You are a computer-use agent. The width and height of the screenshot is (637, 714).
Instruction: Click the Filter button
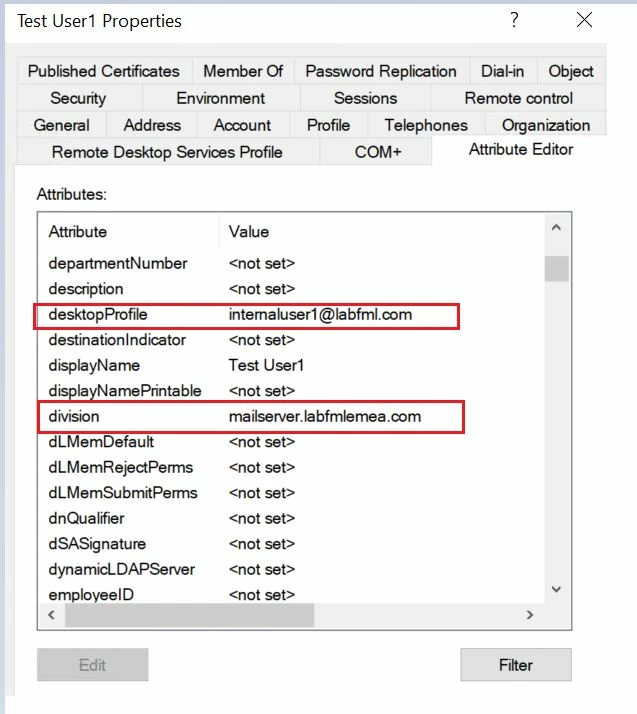(x=516, y=665)
